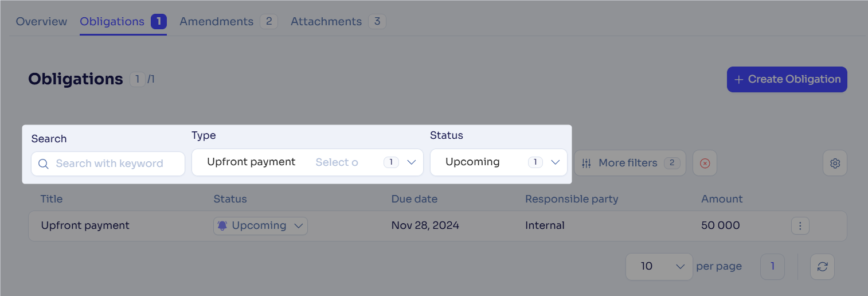The height and width of the screenshot is (296, 868).
Task: Open the Upfront payment obligation row
Action: (x=437, y=225)
